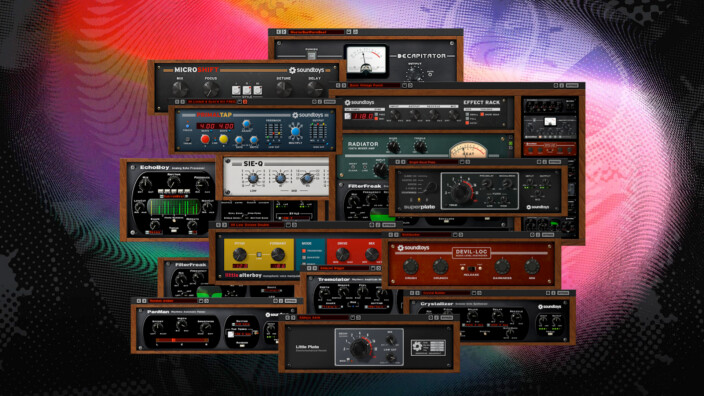Click previous preset arrow above SuperPlate

[x=397, y=162]
